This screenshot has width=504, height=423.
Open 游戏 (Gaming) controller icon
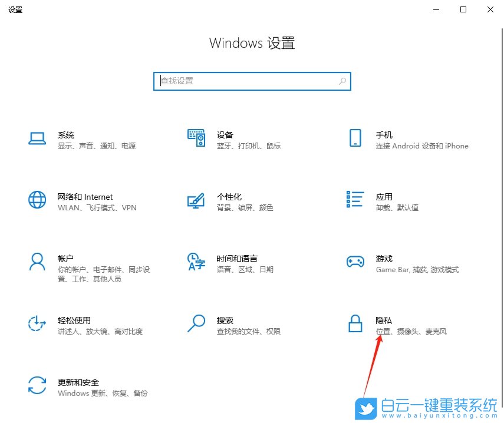pos(355,261)
